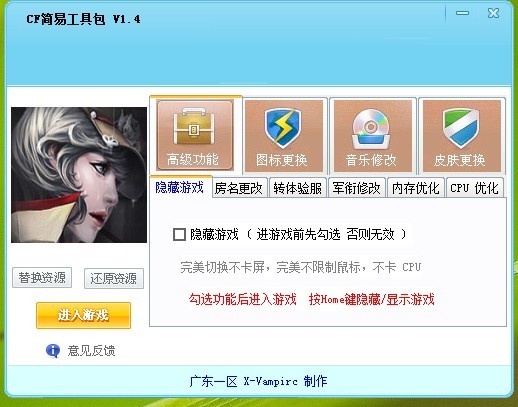Close the CF简易工具包 window

click(493, 13)
